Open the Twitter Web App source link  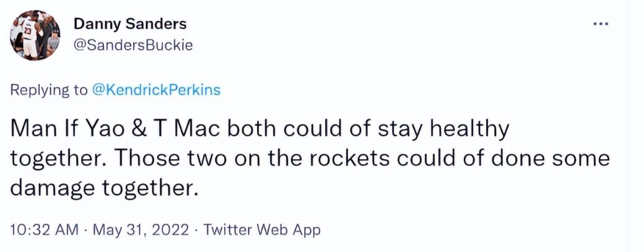pos(262,230)
